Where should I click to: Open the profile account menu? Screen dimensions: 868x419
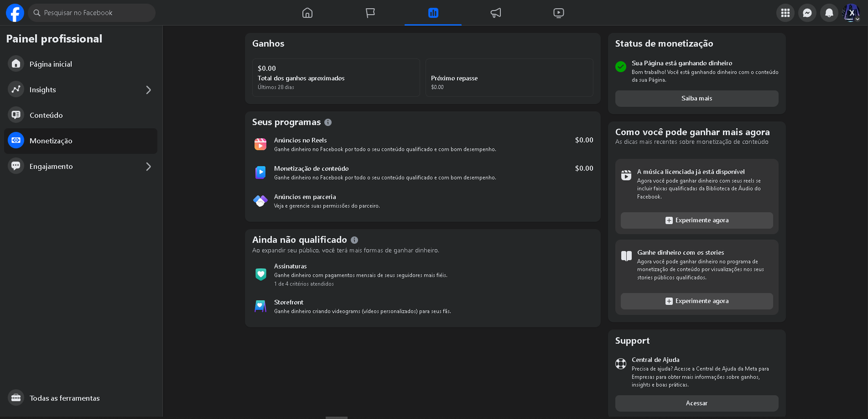coord(851,13)
